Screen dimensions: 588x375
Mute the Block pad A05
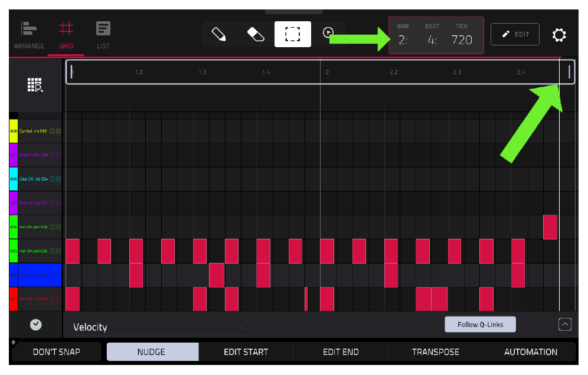52,203
